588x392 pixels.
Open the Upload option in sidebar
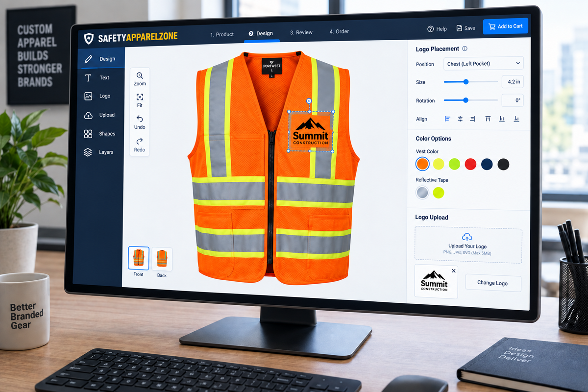click(100, 115)
